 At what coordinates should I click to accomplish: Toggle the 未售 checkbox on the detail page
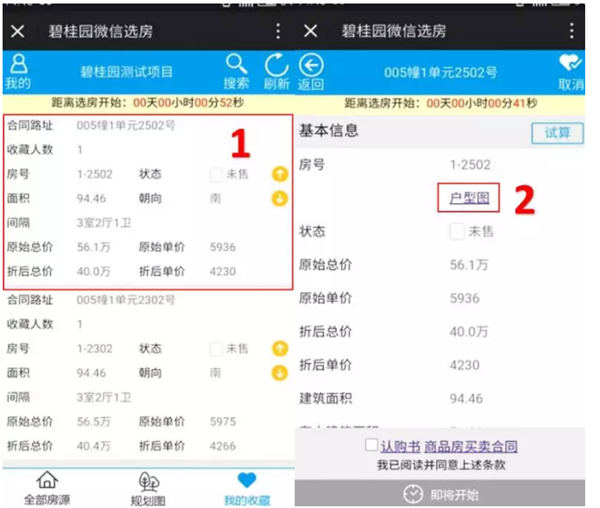tap(457, 231)
